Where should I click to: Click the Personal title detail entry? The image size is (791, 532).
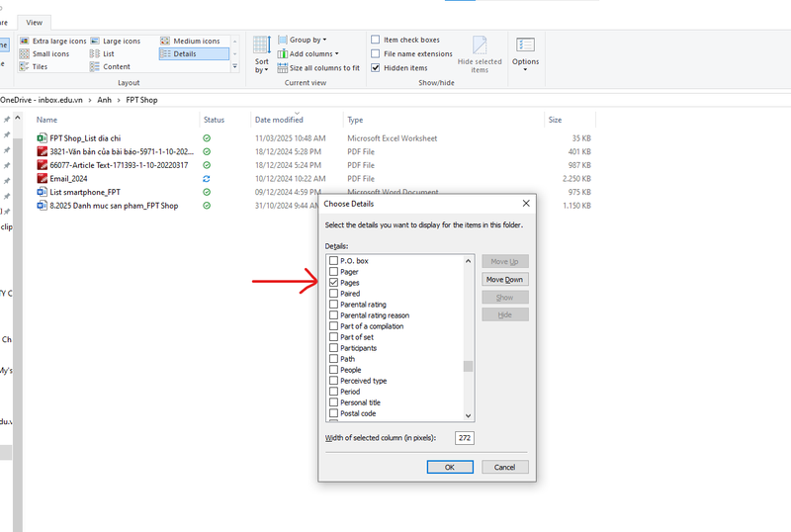(360, 402)
